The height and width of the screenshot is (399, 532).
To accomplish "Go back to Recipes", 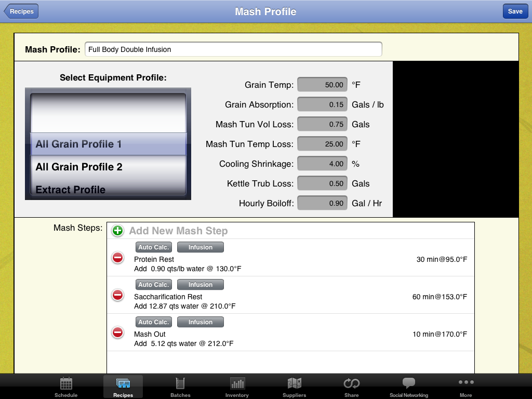I will coord(21,11).
